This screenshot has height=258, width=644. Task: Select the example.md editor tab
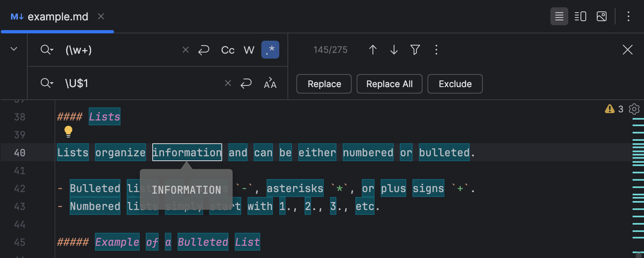[57, 17]
